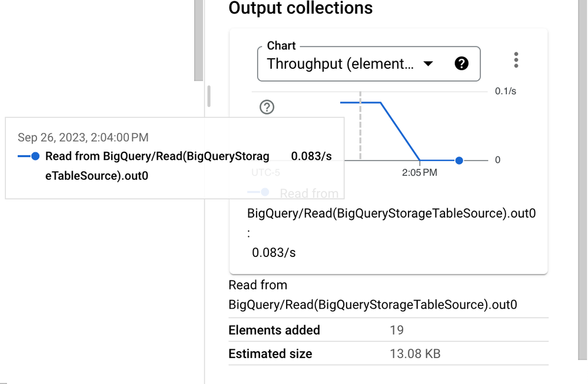Click the black help icon in the Chart selector
The width and height of the screenshot is (588, 384).
[461, 64]
